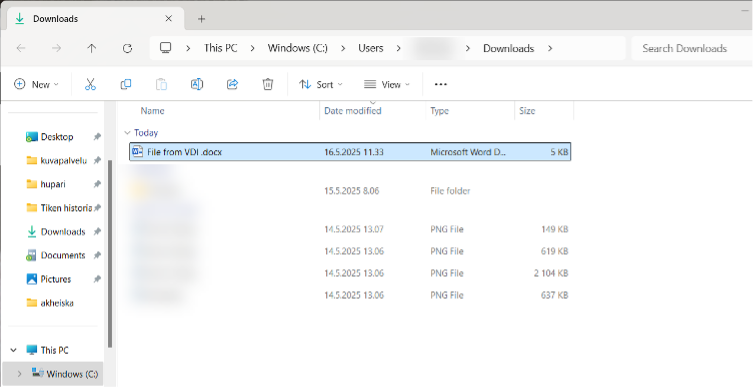The width and height of the screenshot is (755, 388).
Task: Add a new tab with plus
Action: click(x=201, y=19)
